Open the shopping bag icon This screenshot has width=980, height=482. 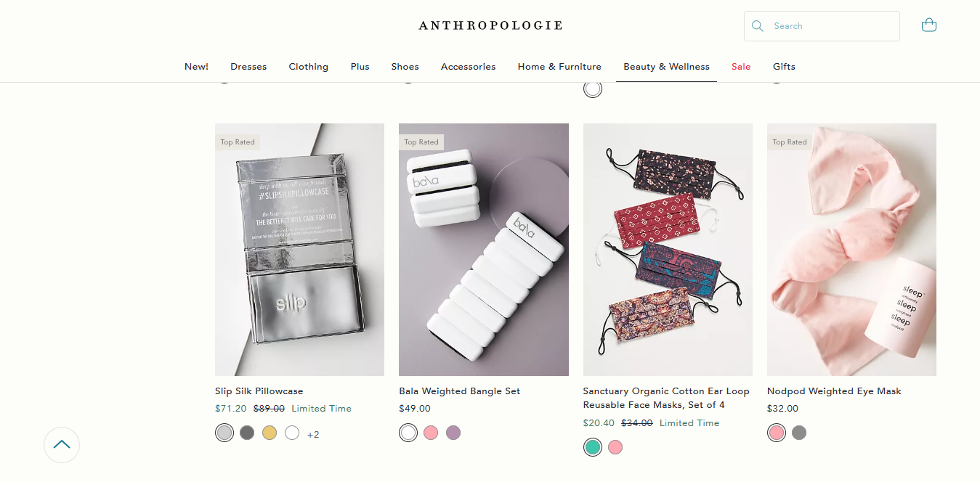(x=928, y=25)
